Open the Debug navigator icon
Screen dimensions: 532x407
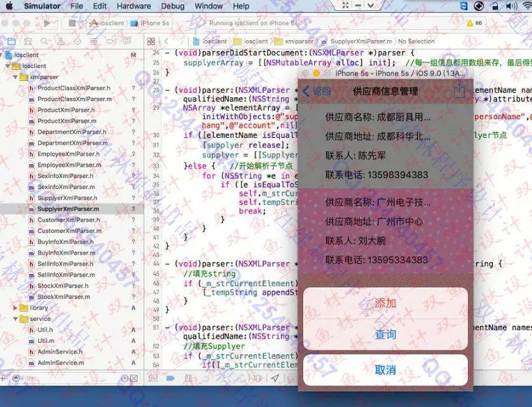[x=93, y=41]
